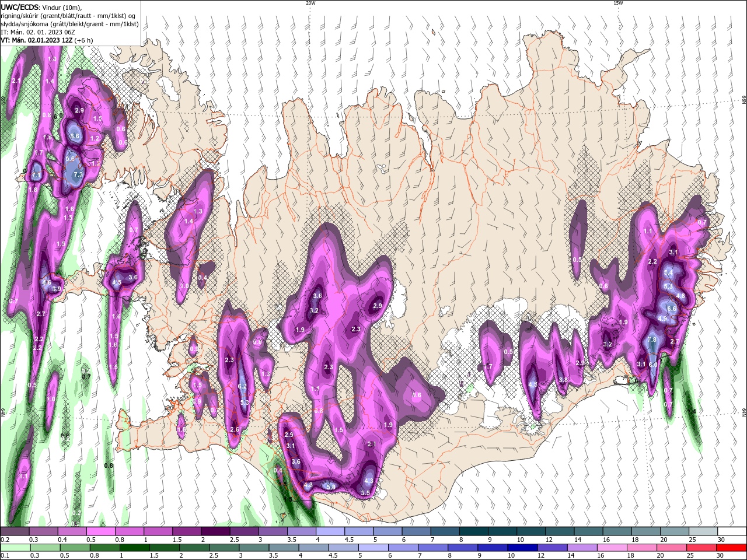Click the '5.8' value on the south coast
This screenshot has width=747, height=560.
(x=330, y=487)
